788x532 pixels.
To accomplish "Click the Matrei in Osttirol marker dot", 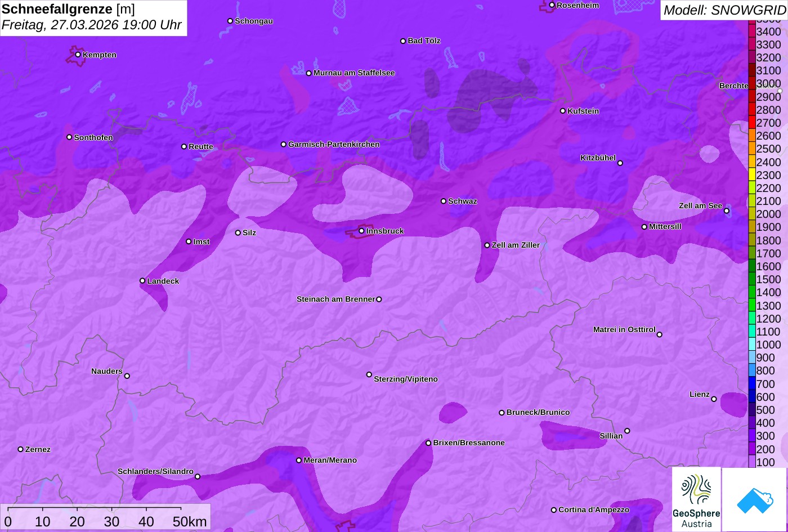I will click(x=660, y=334).
